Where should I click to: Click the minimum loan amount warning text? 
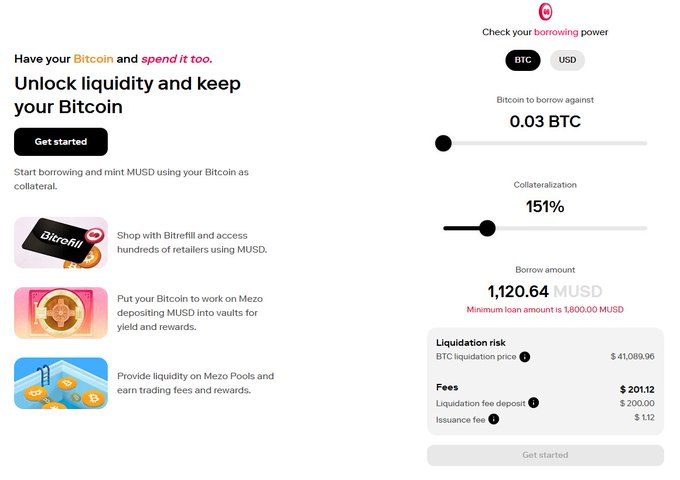coord(545,310)
